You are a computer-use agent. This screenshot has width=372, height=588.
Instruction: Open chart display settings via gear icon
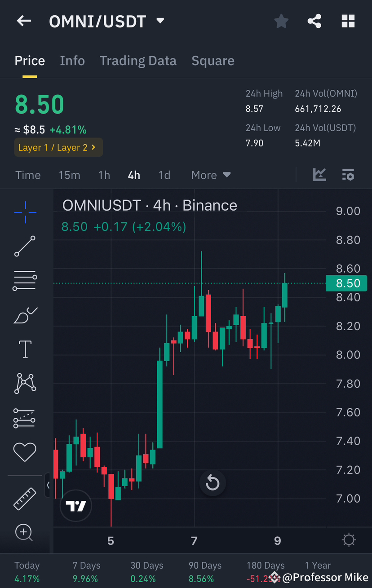[349, 540]
